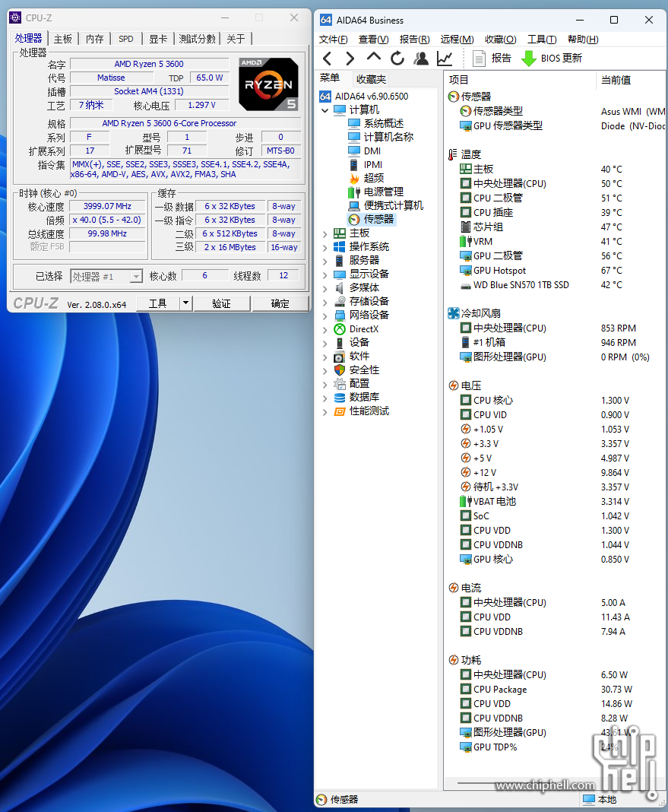Open the graph chart icon in AIDA64 toolbar

[x=445, y=59]
